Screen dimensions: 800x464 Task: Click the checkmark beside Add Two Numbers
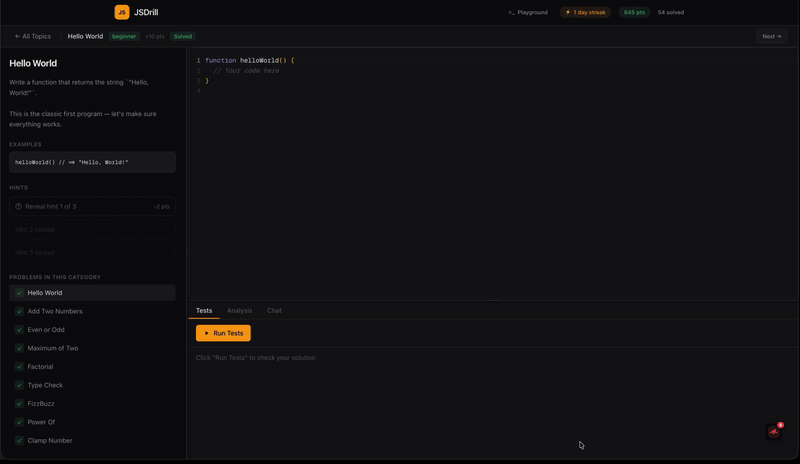point(19,311)
